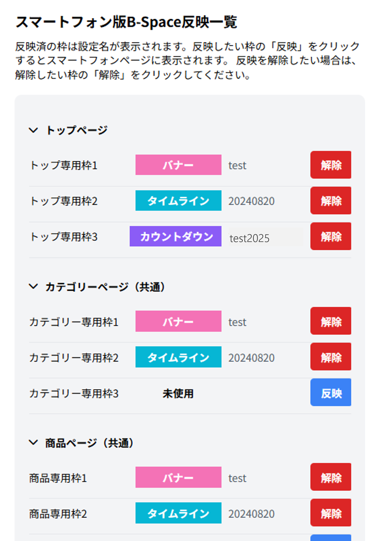Click 解除 for トップ専用枠1
Screen dimensions: 392x541
(x=330, y=165)
